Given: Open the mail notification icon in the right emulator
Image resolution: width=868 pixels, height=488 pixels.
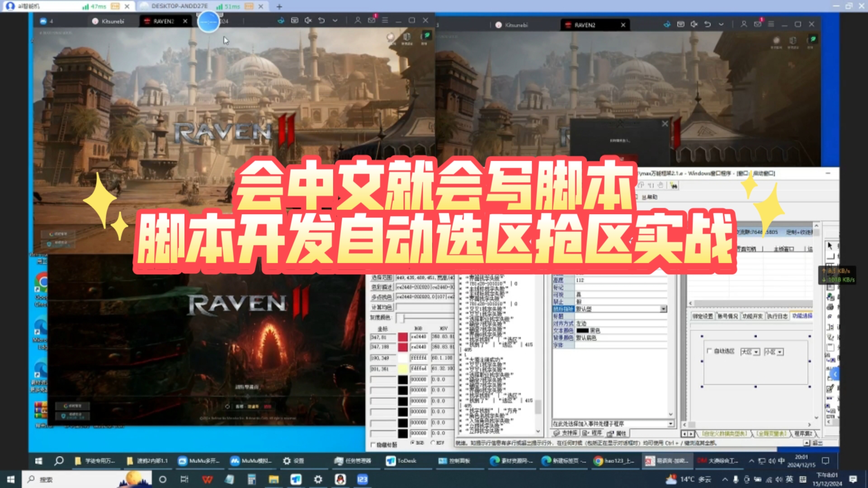Looking at the screenshot, I should point(758,24).
